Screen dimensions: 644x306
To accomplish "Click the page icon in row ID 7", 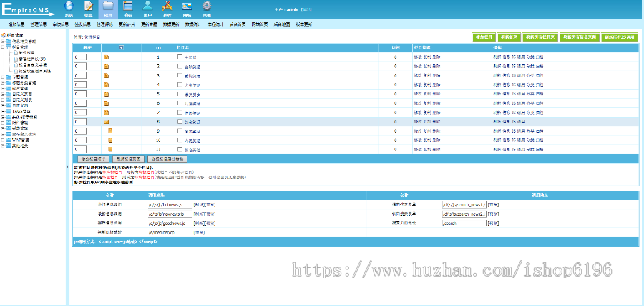I will (107, 113).
